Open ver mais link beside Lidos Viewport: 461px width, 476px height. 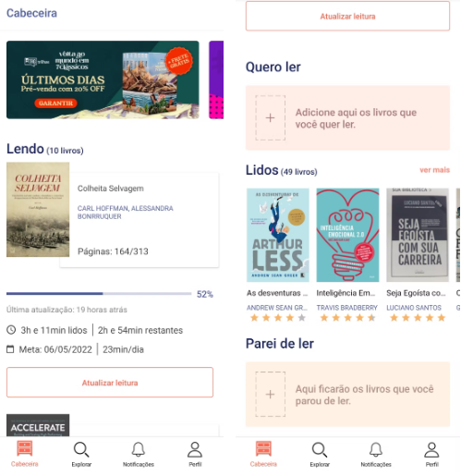pos(434,170)
